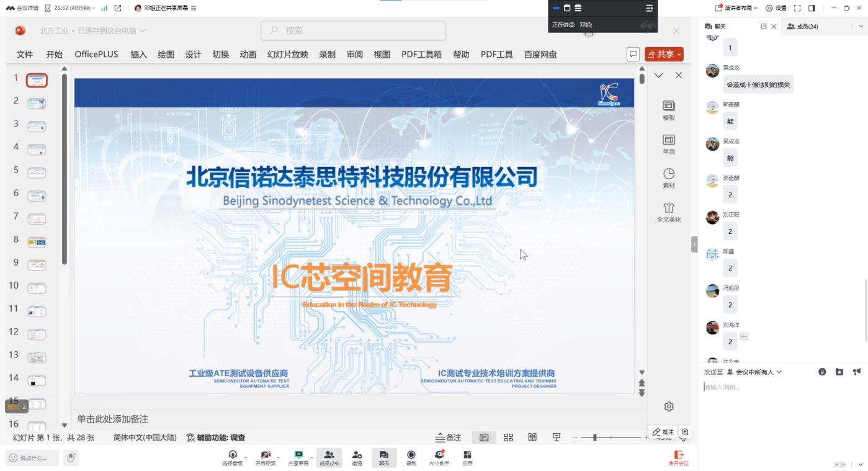Expand the 演讲者布局 layout dropdown
This screenshot has height=471, width=868.
click(736, 8)
